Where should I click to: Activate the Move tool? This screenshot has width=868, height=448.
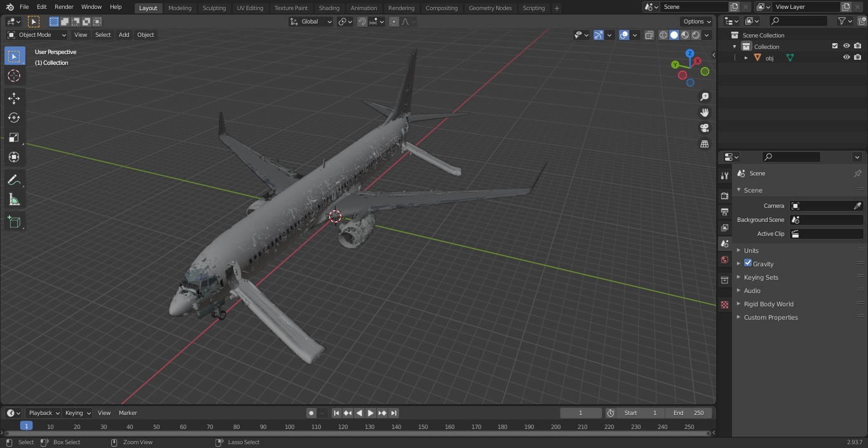14,98
